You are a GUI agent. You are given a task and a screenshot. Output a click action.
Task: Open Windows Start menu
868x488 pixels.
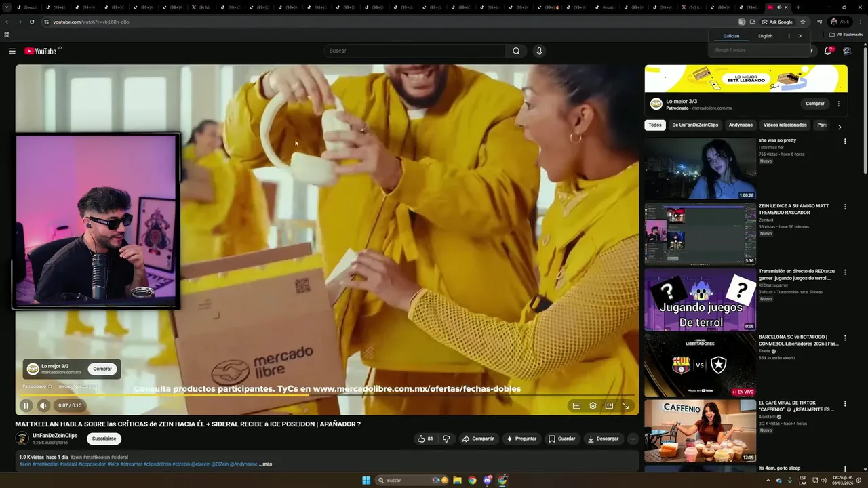coord(366,480)
